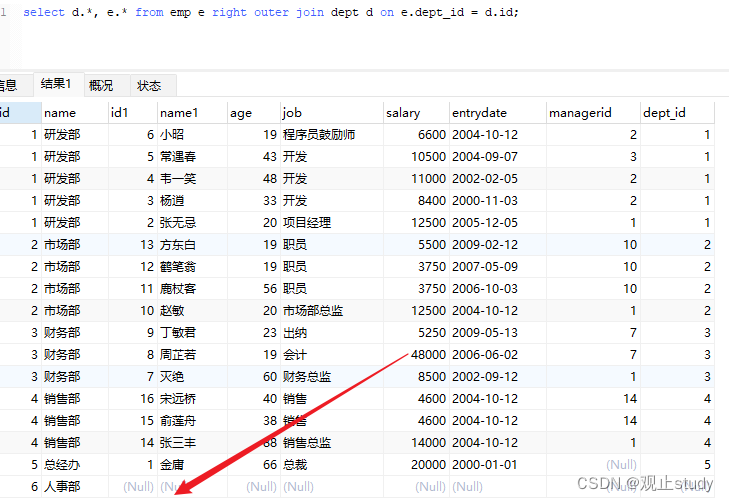Click the job column header
Image resolution: width=729 pixels, height=502 pixels.
pyautogui.click(x=332, y=112)
